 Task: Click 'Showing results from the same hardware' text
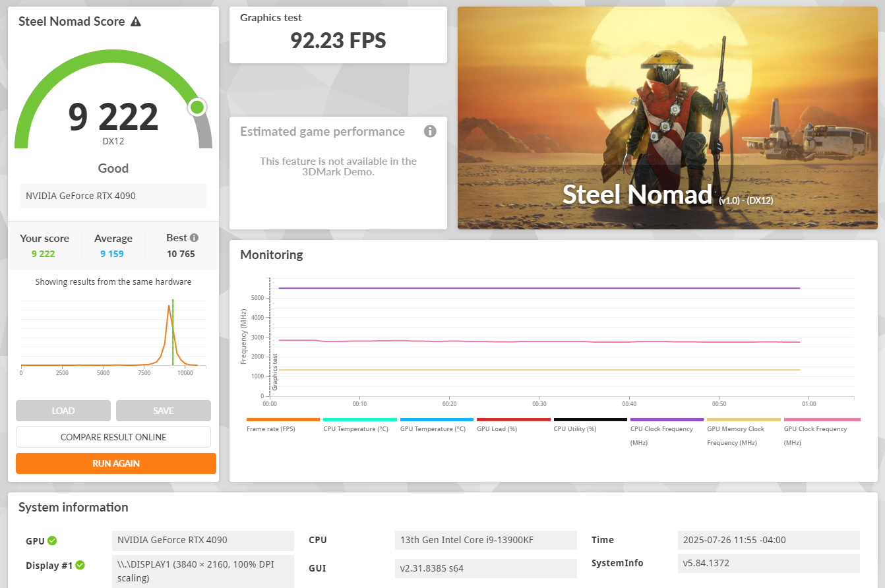pos(113,281)
